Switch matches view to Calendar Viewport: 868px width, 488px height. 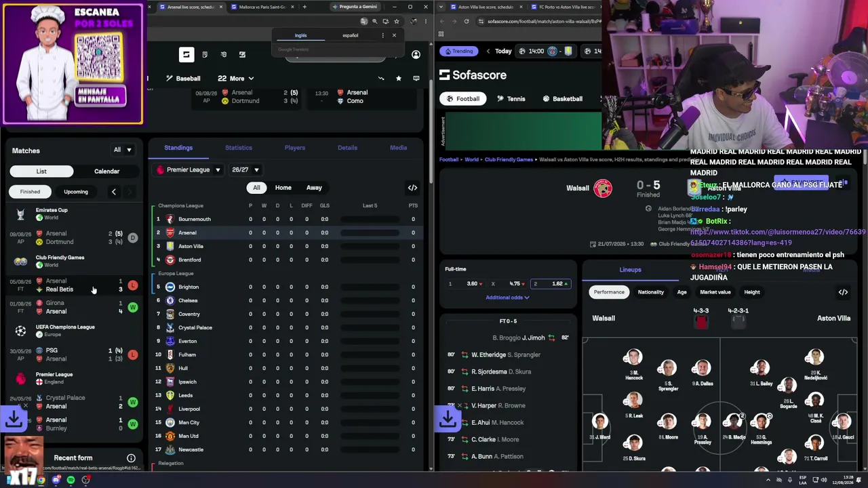click(106, 171)
